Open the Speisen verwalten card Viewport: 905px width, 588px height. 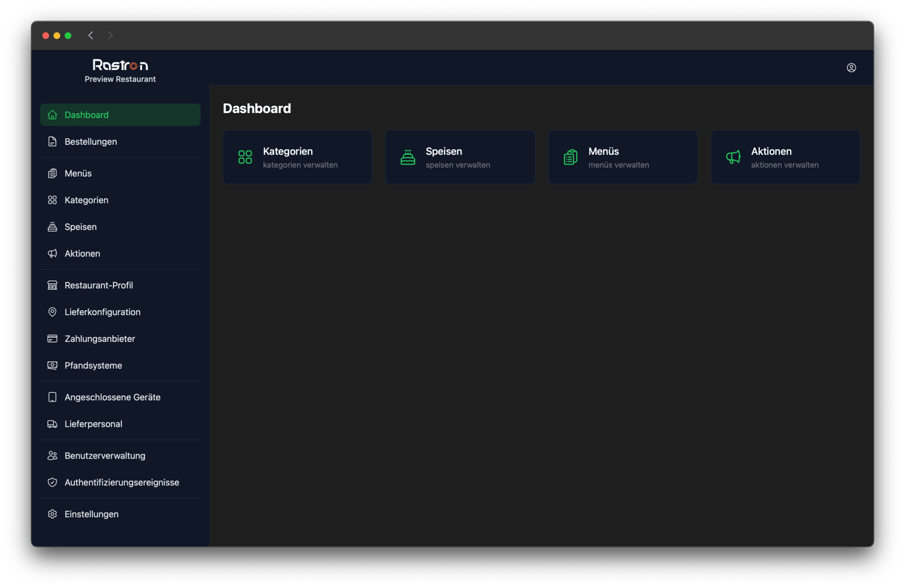[x=460, y=157]
